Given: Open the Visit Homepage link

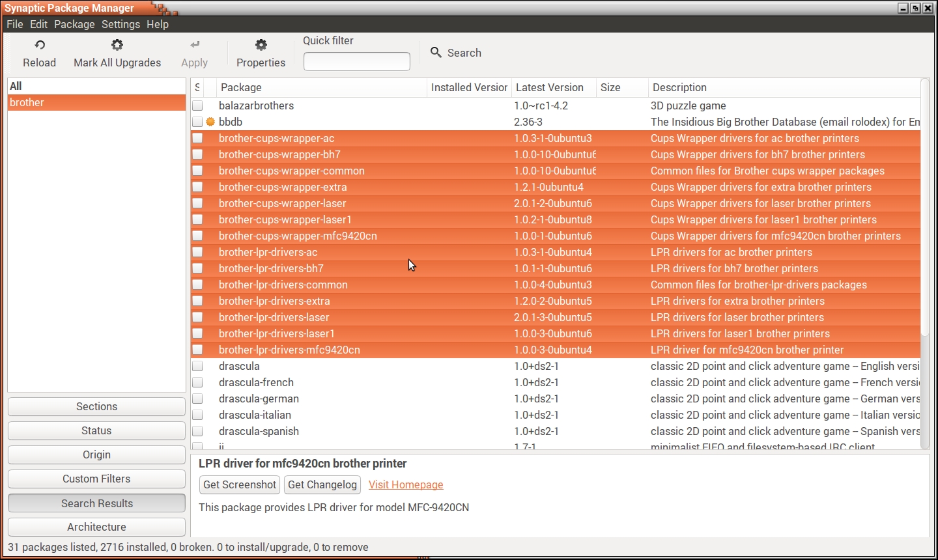Looking at the screenshot, I should click(406, 484).
